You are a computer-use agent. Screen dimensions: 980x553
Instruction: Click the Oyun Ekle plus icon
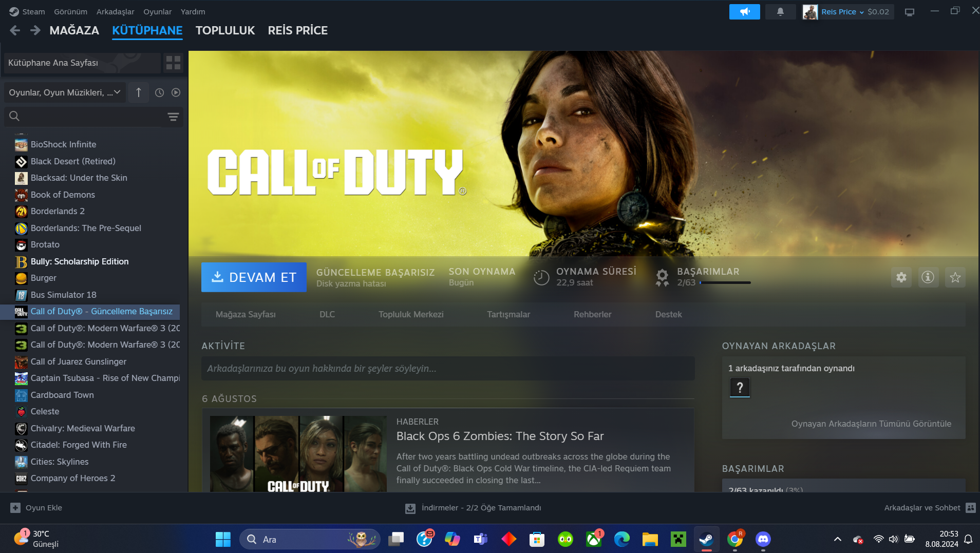click(15, 508)
